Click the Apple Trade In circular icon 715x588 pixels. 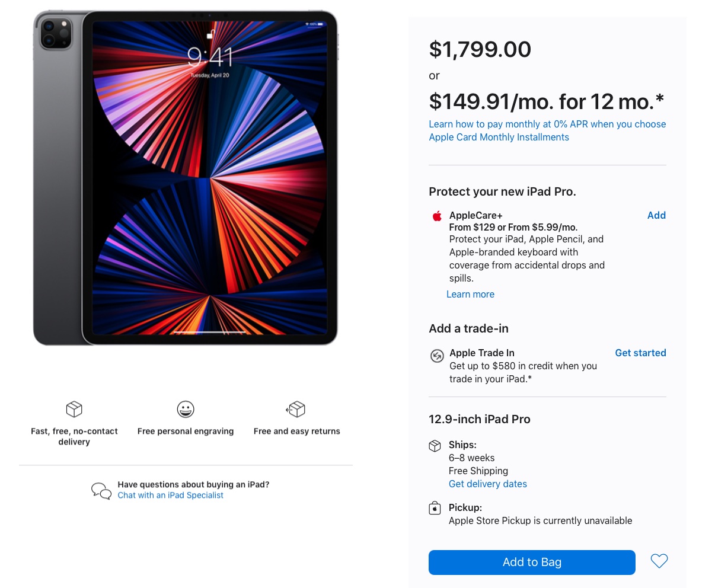click(x=437, y=356)
